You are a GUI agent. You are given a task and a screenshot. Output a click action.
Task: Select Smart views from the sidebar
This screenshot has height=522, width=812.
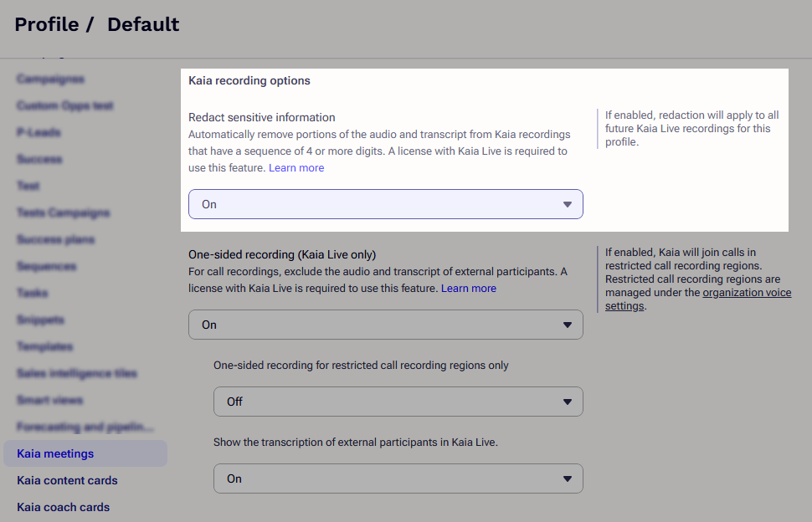click(50, 400)
